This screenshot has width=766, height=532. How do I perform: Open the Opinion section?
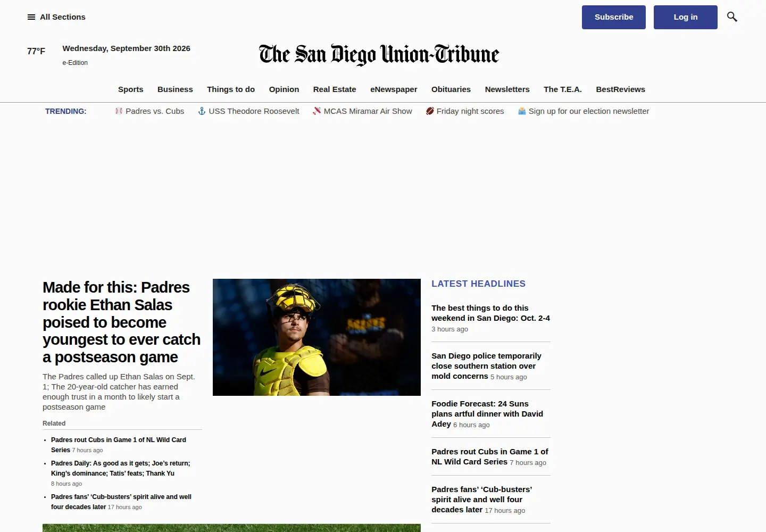pos(284,89)
